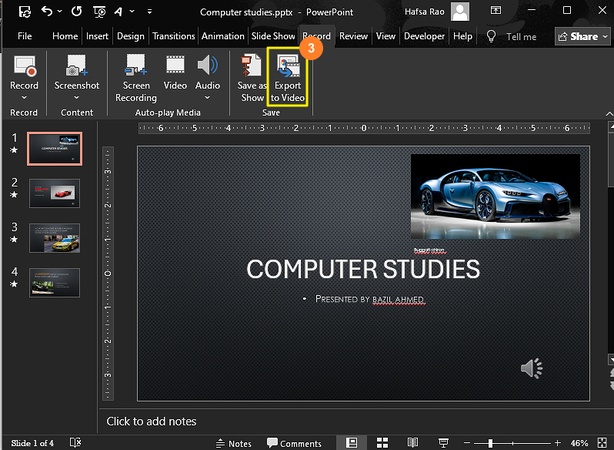Image resolution: width=614 pixels, height=450 pixels.
Task: Click the font style icon in quick access toolbar
Action: [x=118, y=12]
